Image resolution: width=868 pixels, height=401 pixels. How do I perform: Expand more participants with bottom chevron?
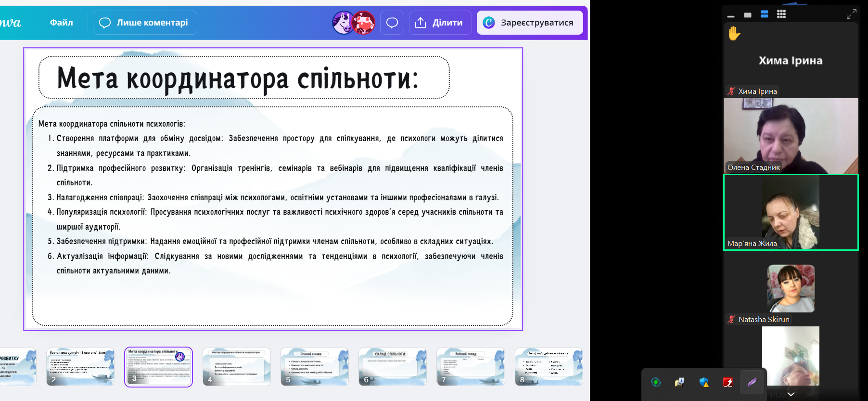tap(791, 394)
